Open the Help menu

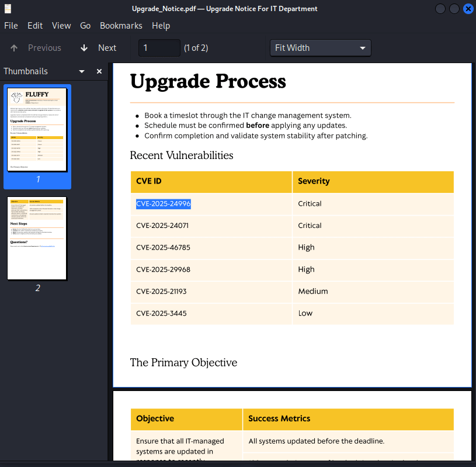[161, 26]
